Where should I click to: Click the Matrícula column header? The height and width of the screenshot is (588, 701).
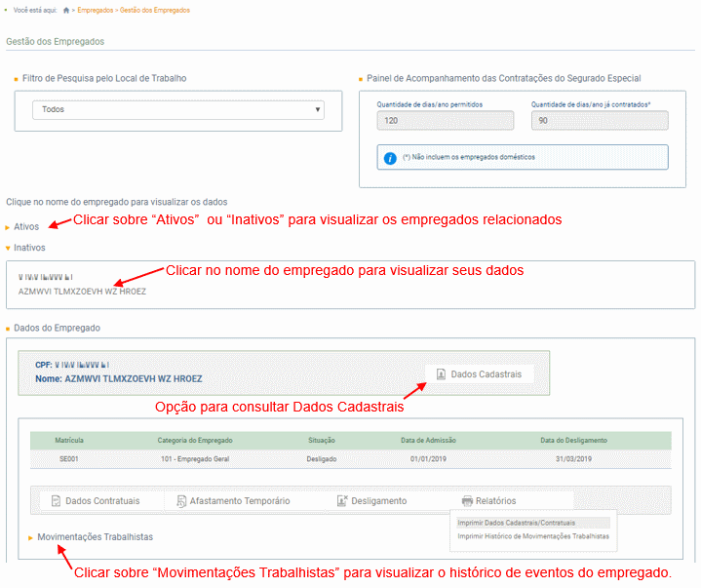69,441
